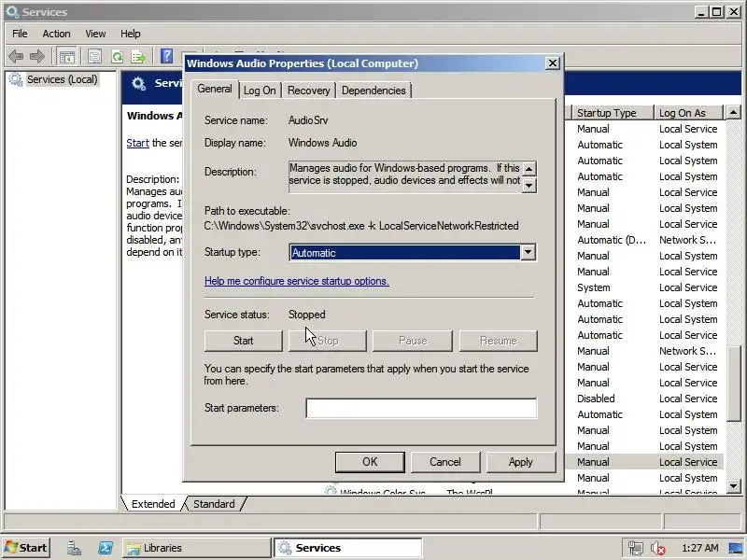This screenshot has width=747, height=560.
Task: Click the network tray icon
Action: pos(635,548)
